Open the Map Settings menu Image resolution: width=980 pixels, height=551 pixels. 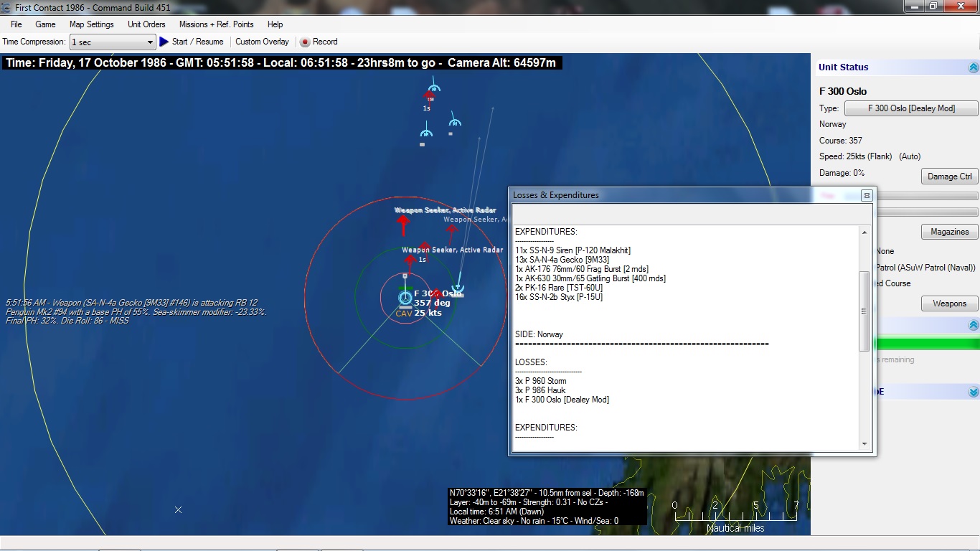[91, 24]
